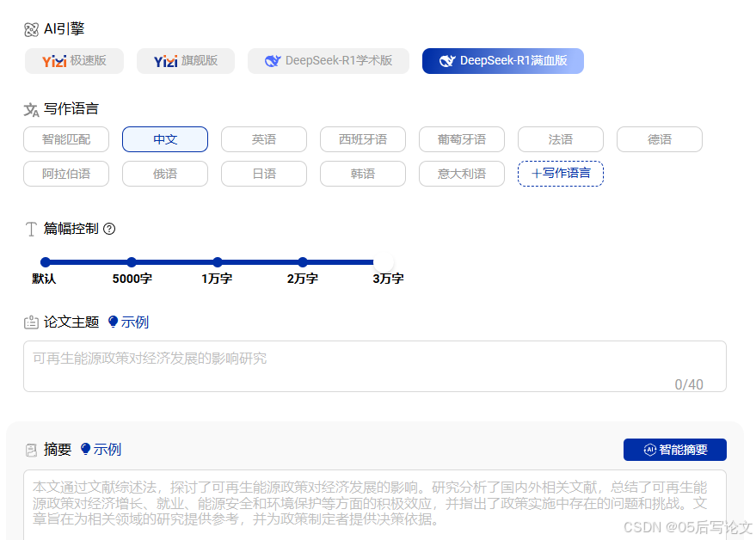Select 德语 as writing language
756x540 pixels.
coord(659,139)
